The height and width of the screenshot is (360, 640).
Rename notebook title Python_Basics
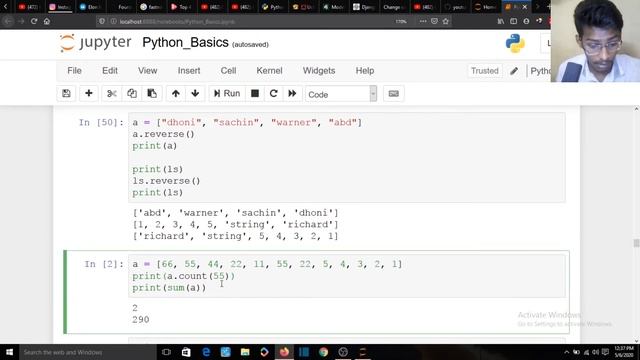coord(185,42)
